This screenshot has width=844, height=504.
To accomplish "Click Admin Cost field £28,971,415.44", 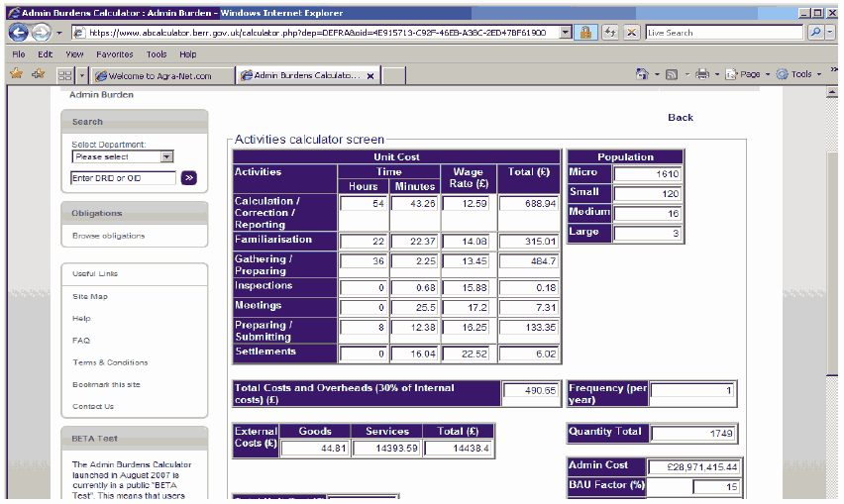I will tap(693, 467).
